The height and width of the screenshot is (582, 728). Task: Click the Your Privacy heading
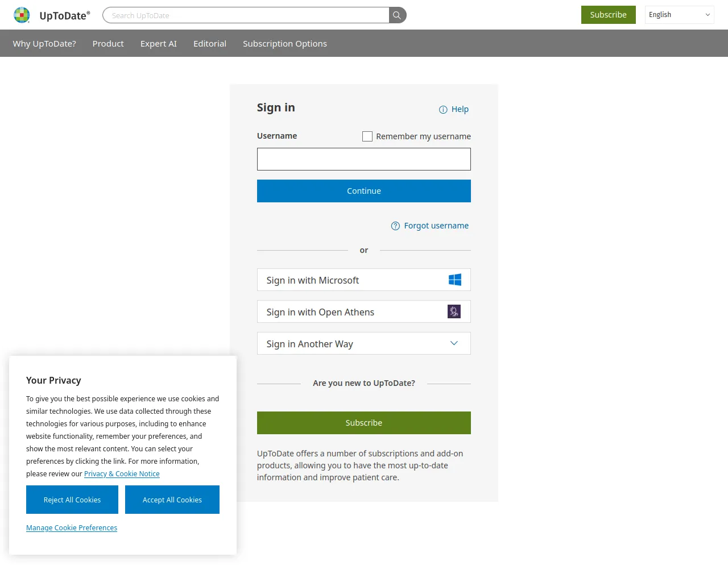click(53, 380)
